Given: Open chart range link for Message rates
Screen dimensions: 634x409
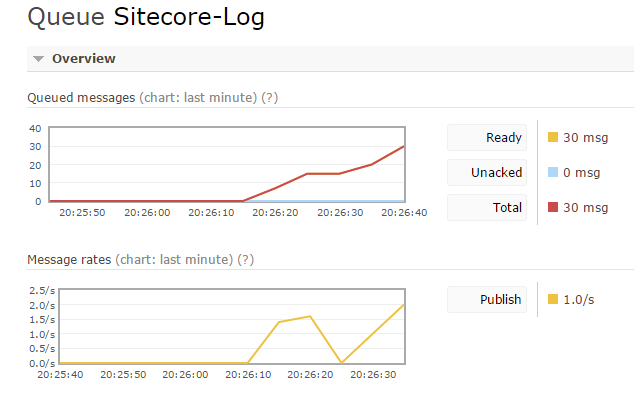Looking at the screenshot, I should [175, 259].
